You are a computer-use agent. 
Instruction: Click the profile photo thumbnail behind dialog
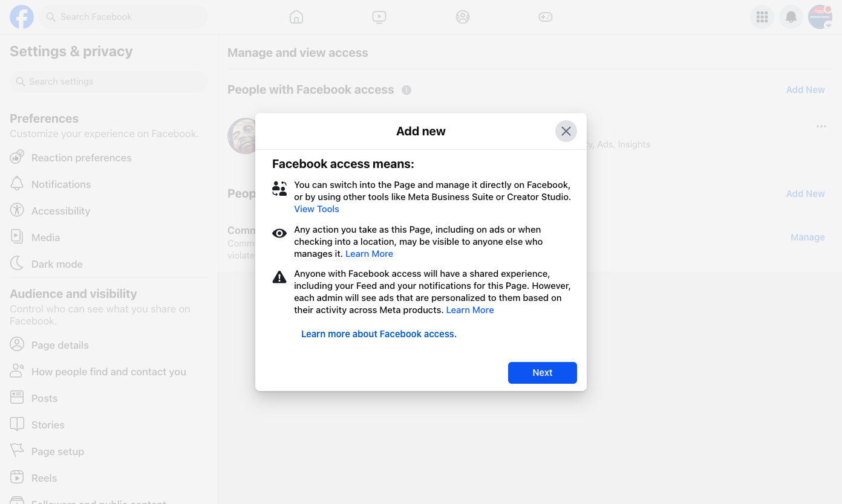coord(241,136)
